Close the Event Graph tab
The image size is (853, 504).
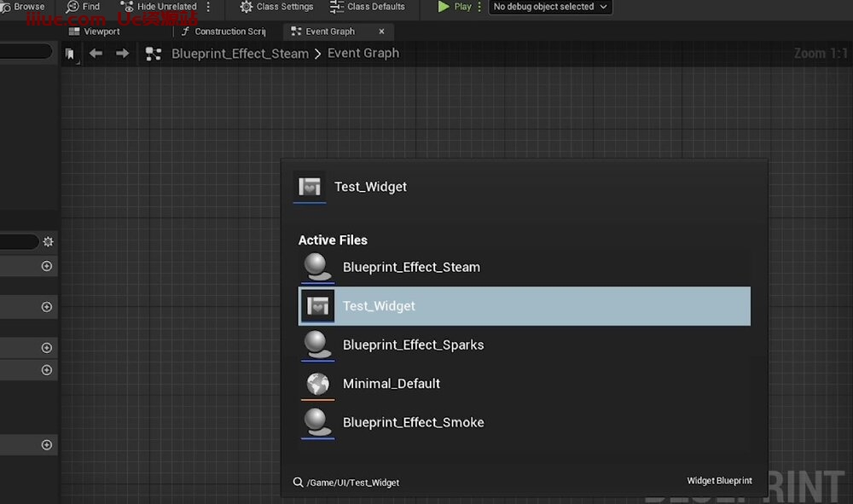click(381, 32)
